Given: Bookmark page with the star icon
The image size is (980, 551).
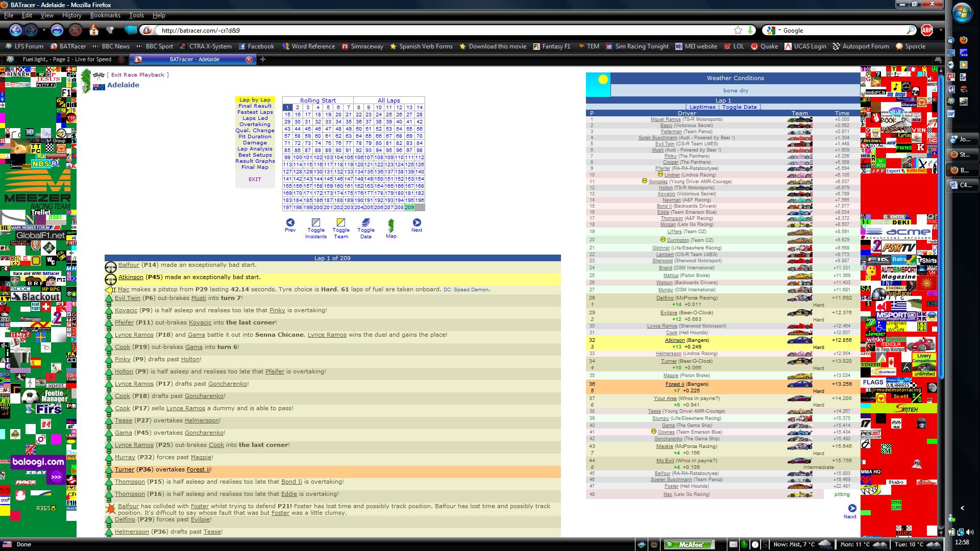Looking at the screenshot, I should click(x=738, y=31).
